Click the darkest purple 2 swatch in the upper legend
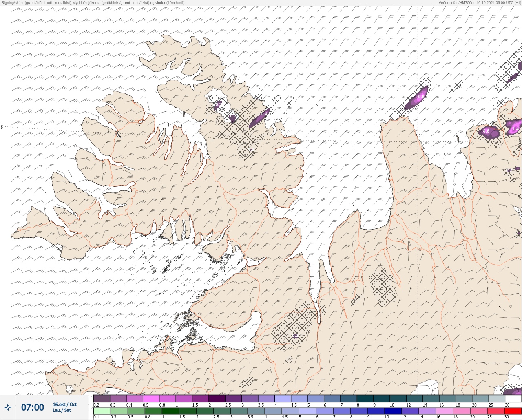522x420 pixels. (x=217, y=398)
